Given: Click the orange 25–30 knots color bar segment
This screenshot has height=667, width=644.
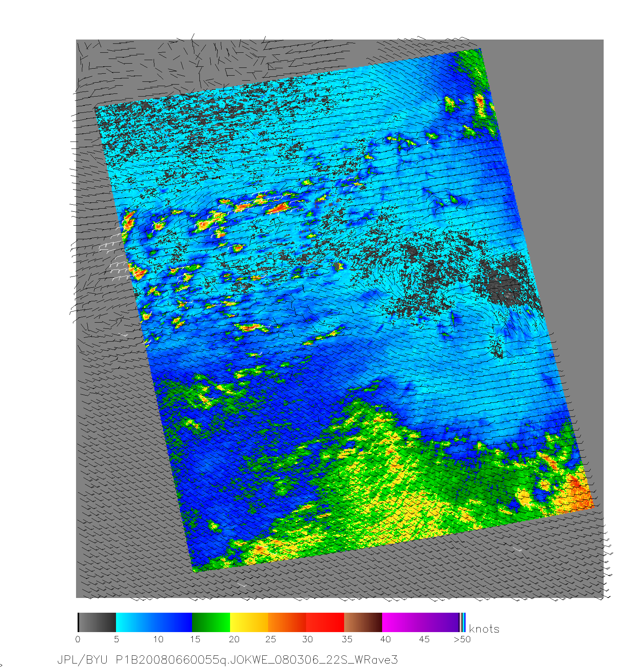Looking at the screenshot, I should tap(287, 622).
